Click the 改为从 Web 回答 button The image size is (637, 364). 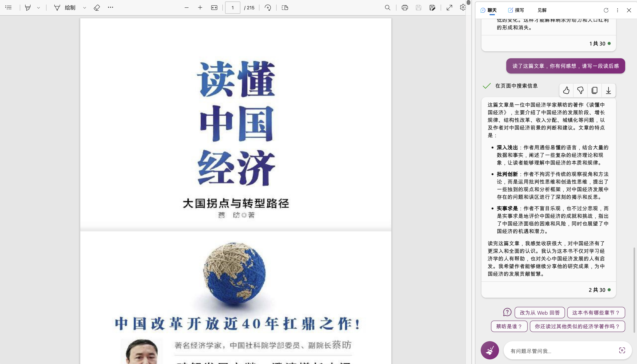539,312
